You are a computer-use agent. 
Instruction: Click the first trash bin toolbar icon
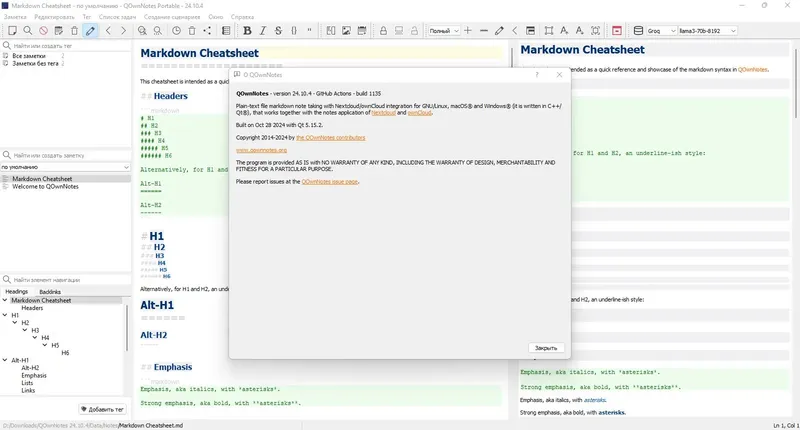[x=74, y=31]
